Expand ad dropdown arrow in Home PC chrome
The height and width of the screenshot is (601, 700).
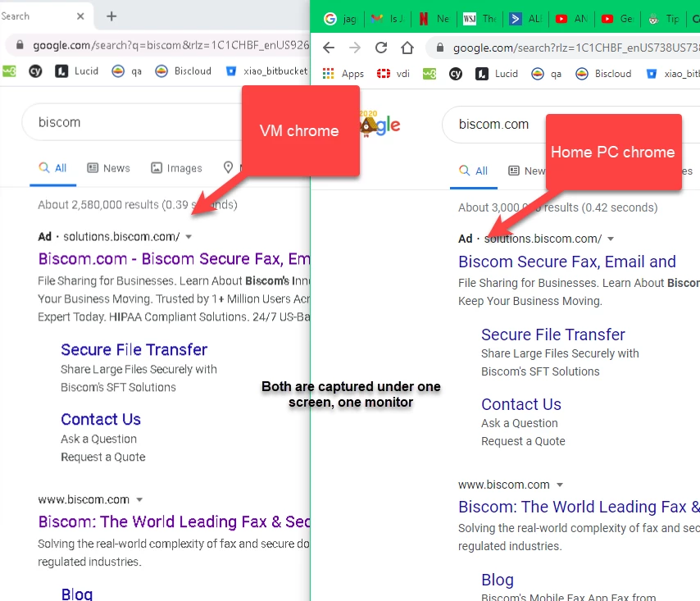point(611,239)
